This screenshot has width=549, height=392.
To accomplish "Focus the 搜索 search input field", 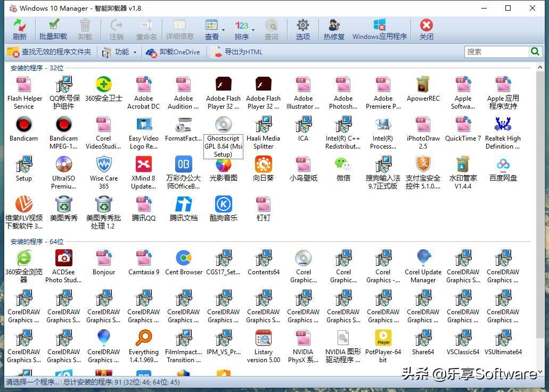I will click(496, 52).
